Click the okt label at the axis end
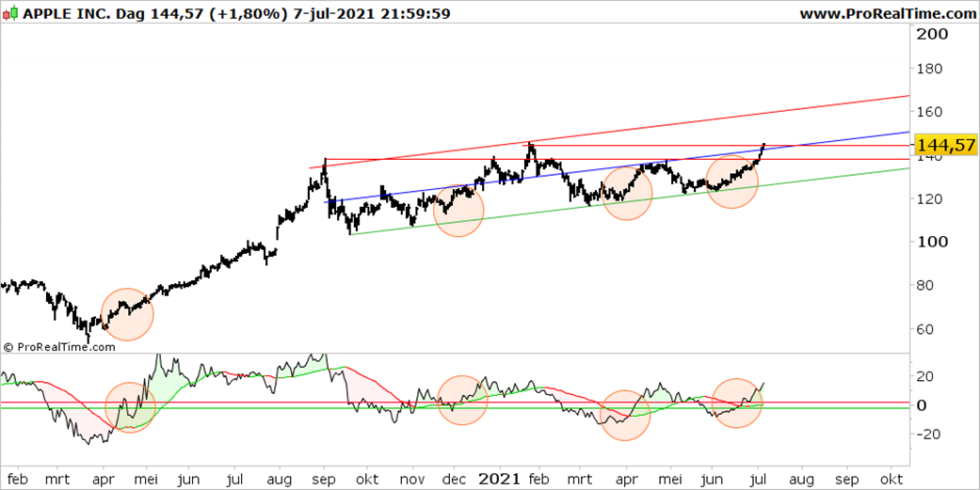Image resolution: width=980 pixels, height=490 pixels. [x=891, y=480]
